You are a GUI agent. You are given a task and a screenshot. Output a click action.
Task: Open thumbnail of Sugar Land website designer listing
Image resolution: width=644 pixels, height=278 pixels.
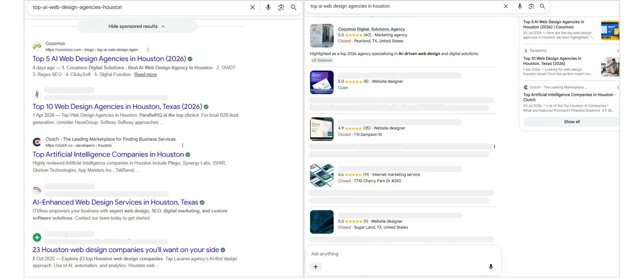coord(322,222)
